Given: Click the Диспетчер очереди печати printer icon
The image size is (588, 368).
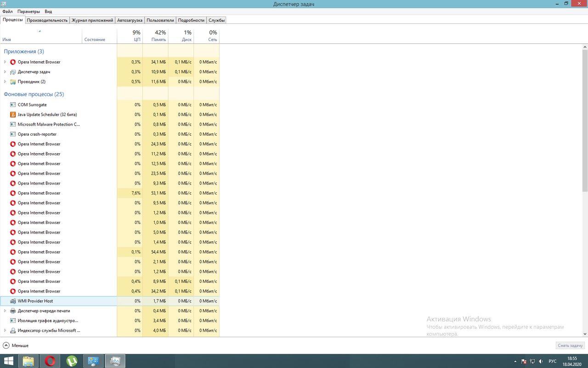Looking at the screenshot, I should point(13,311).
